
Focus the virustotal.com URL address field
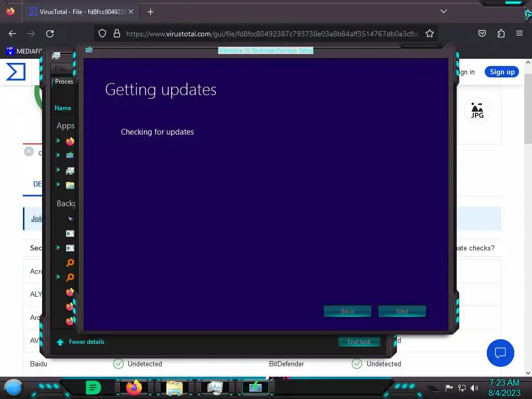272,34
